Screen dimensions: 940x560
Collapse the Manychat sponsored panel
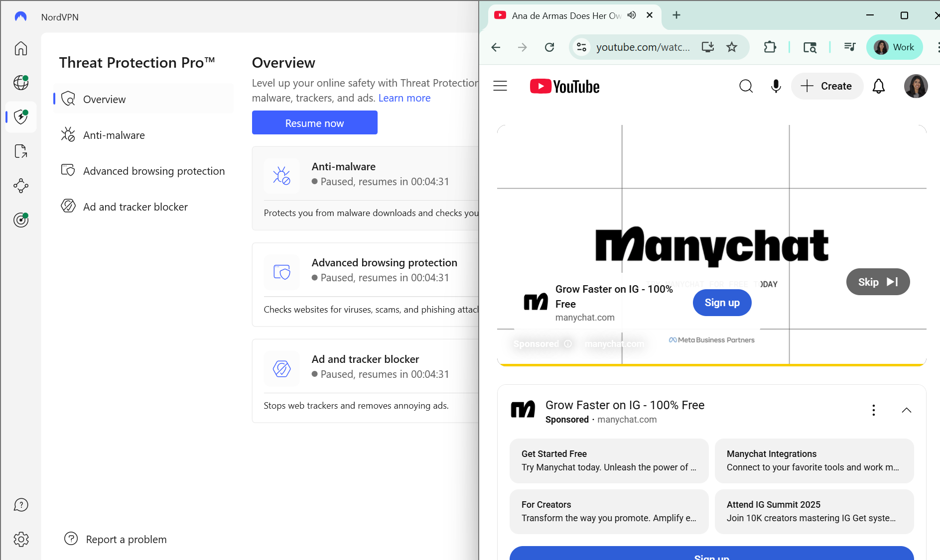(906, 410)
